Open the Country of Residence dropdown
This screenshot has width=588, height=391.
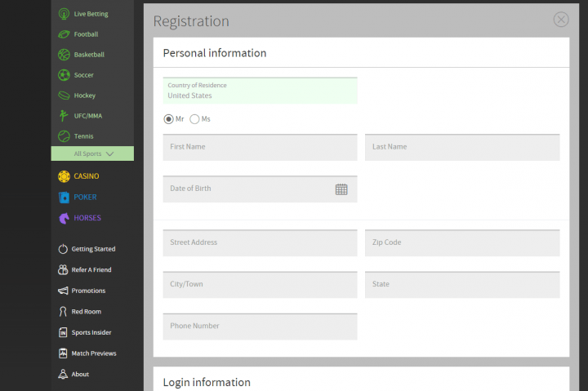(260, 91)
